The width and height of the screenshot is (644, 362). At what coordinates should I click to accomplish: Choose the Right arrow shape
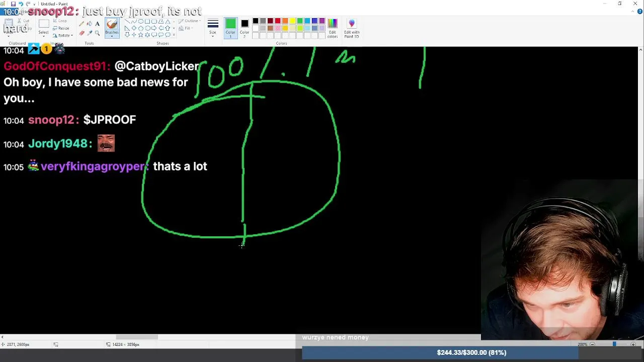click(154, 28)
